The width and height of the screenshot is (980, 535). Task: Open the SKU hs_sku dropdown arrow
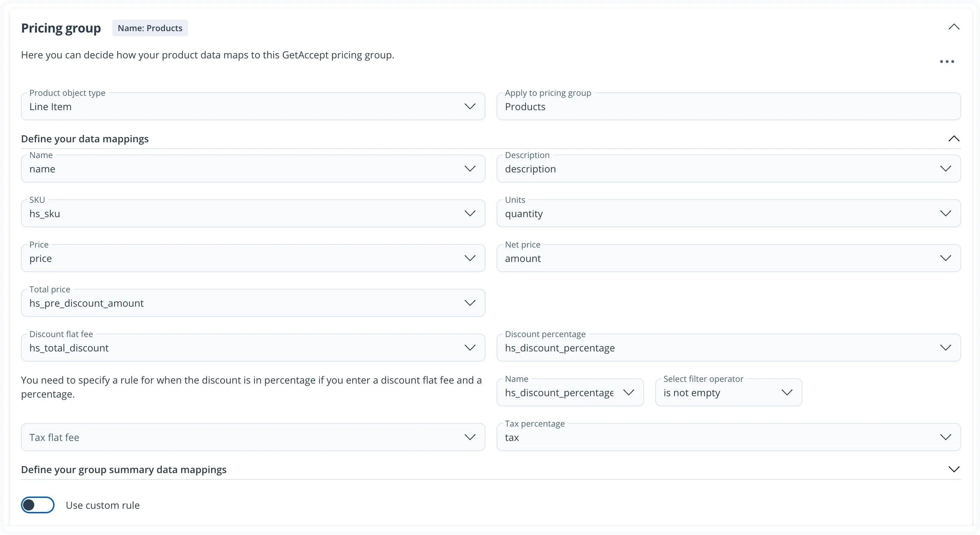click(470, 213)
